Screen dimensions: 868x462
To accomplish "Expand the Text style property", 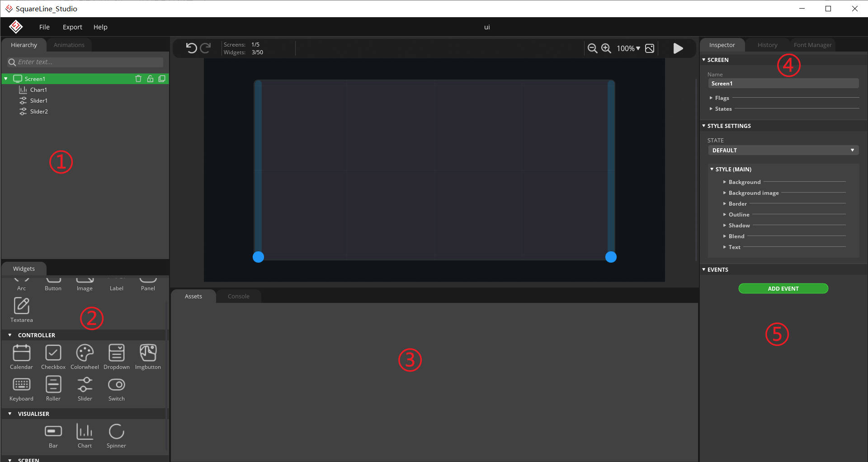I will point(725,247).
